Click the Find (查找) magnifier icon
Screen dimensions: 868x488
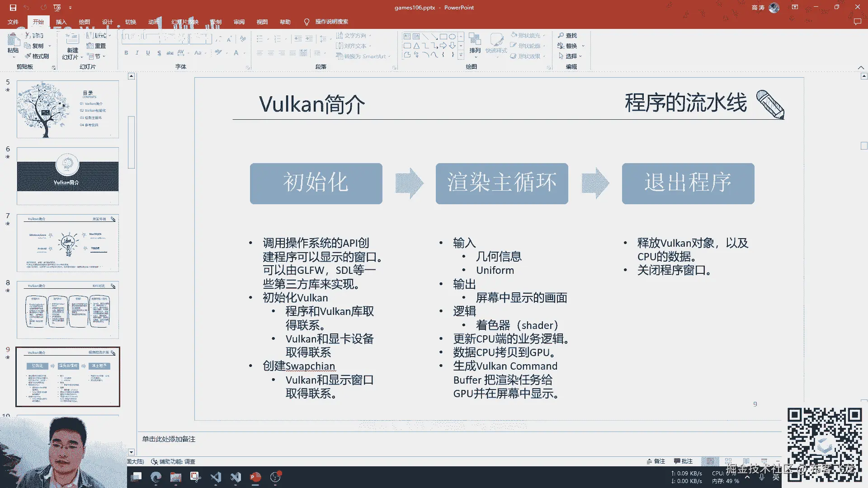click(561, 35)
